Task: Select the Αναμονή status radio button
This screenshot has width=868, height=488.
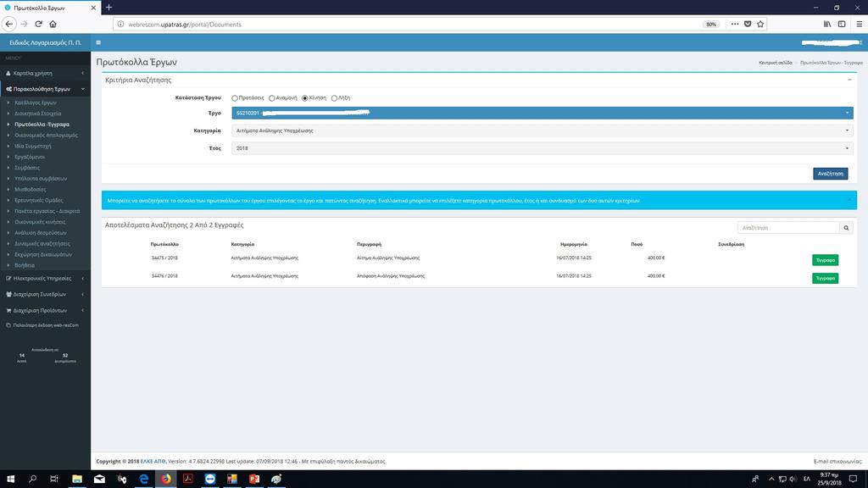Action: tap(272, 98)
